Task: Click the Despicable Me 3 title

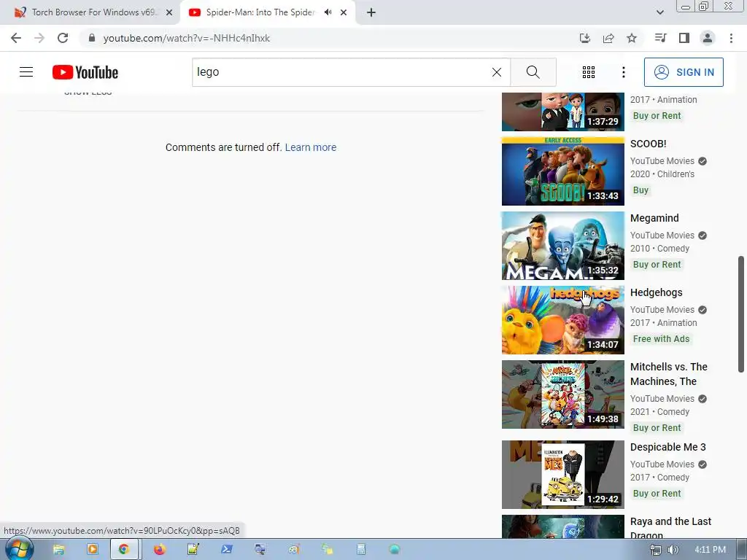Action: [x=668, y=447]
